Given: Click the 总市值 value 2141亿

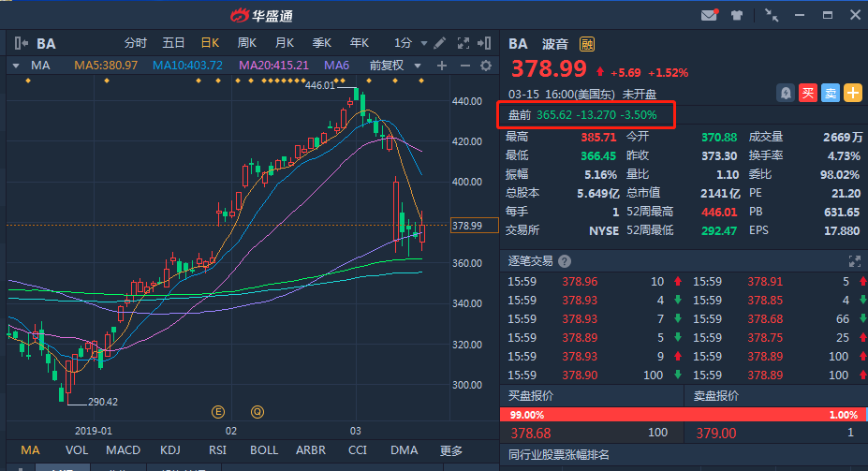Looking at the screenshot, I should pos(720,193).
